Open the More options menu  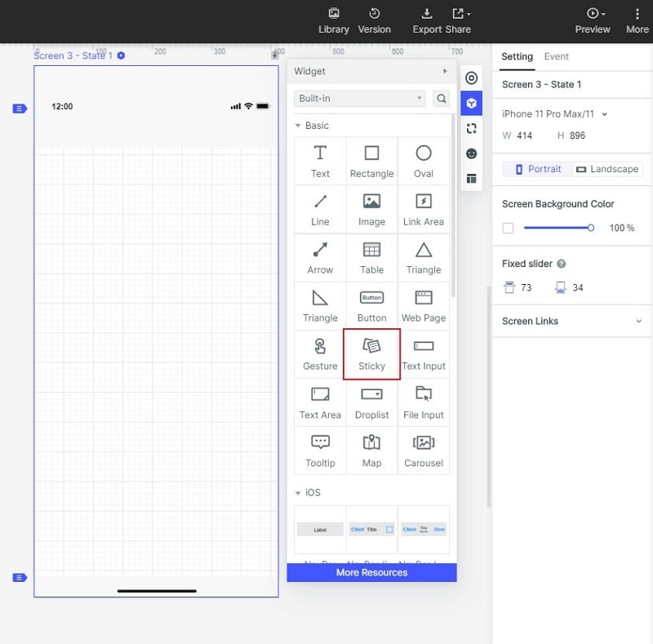point(637,21)
